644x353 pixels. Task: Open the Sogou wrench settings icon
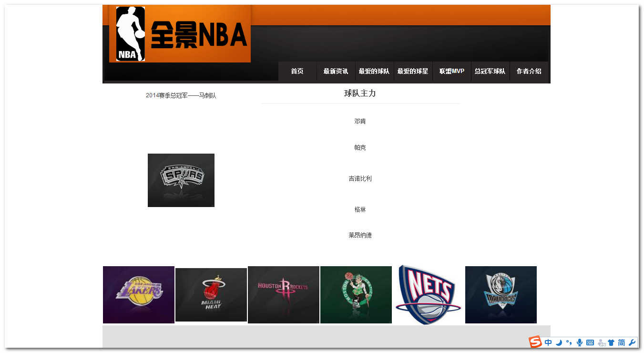coord(632,343)
